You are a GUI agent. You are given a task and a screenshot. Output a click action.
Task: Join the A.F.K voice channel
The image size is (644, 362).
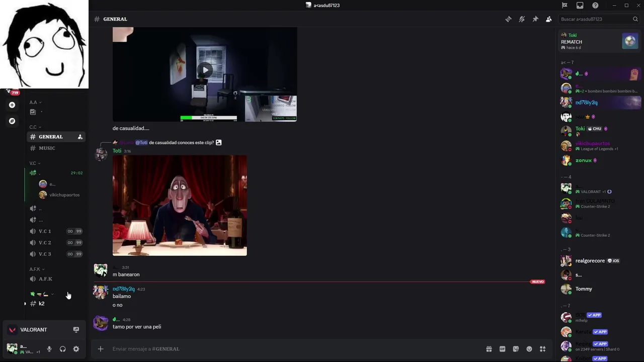(x=56, y=279)
